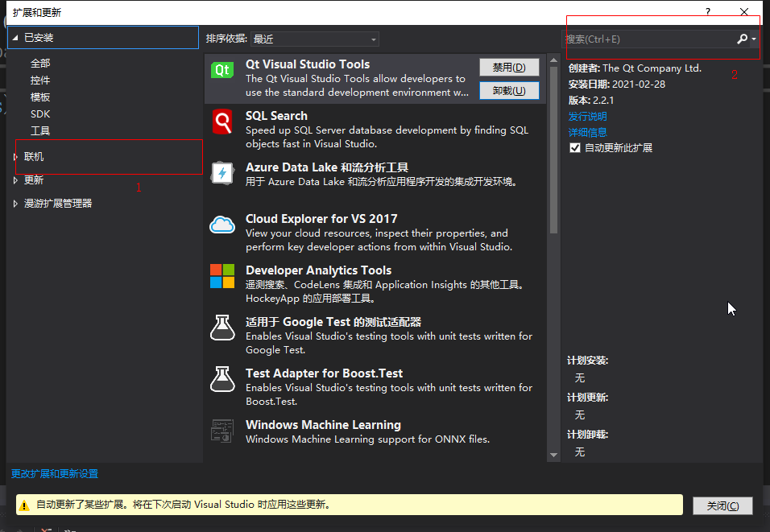Click the Windows Machine Learning icon

coord(222,431)
